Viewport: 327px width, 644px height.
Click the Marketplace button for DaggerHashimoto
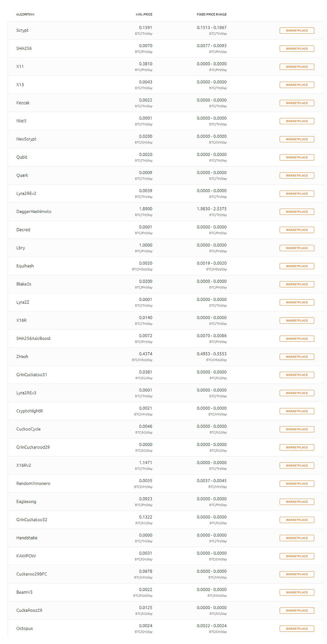click(297, 211)
